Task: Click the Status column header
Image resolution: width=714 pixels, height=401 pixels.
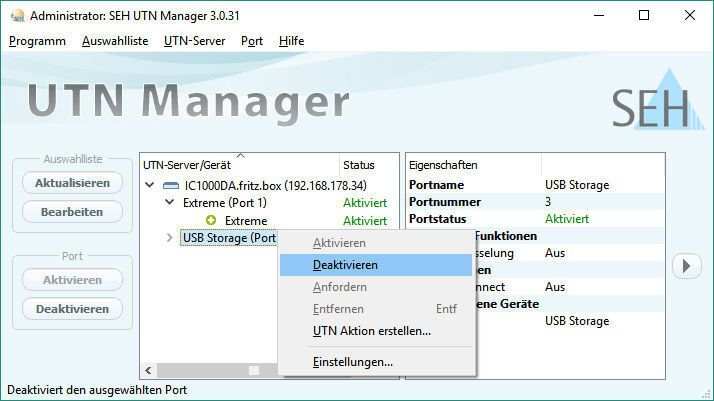Action: coord(369,165)
